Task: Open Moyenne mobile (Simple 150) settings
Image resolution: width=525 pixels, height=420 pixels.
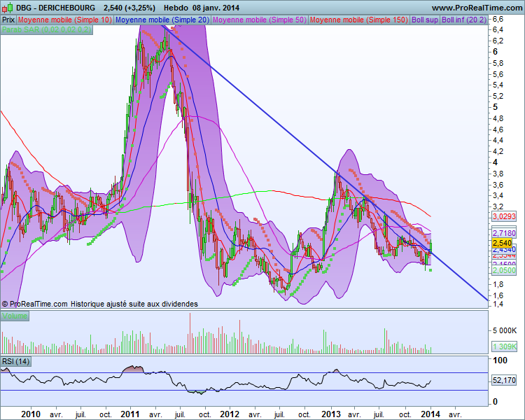Action: 359,20
